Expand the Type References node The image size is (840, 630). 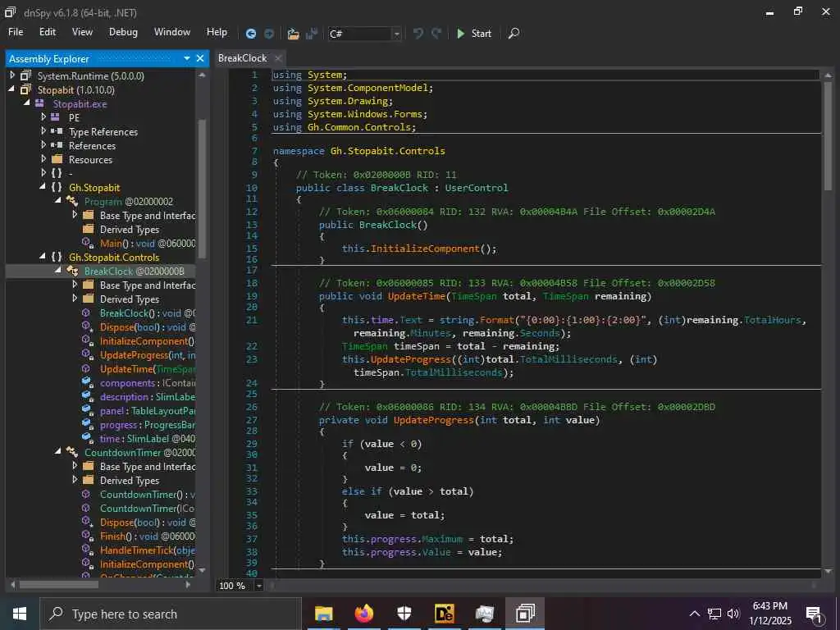click(43, 130)
